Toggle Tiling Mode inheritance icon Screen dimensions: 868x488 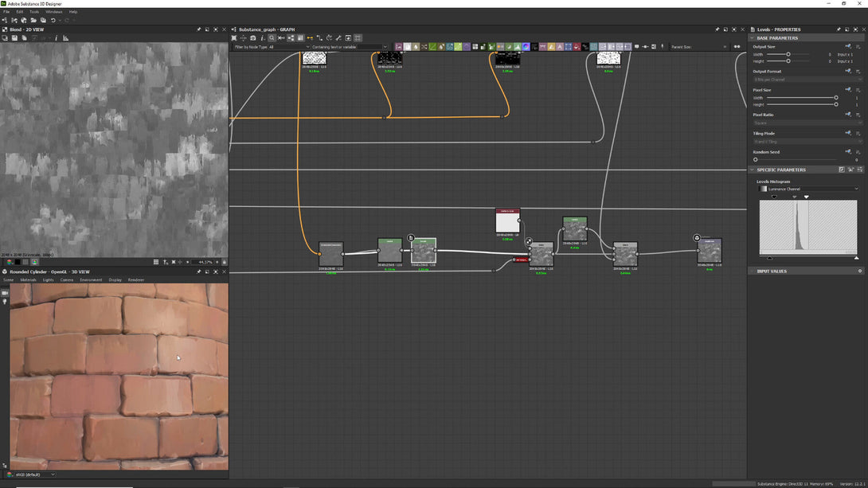[848, 133]
